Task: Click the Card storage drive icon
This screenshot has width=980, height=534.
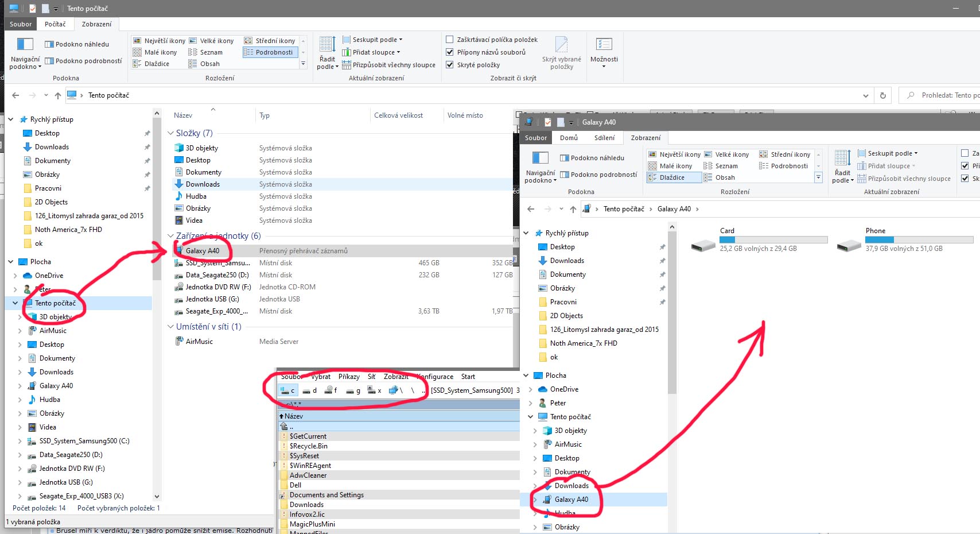Action: coord(703,246)
